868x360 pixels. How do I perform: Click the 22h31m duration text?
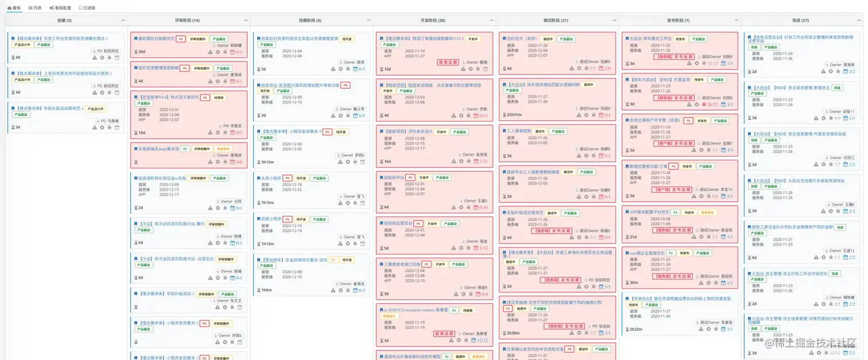coord(514,115)
